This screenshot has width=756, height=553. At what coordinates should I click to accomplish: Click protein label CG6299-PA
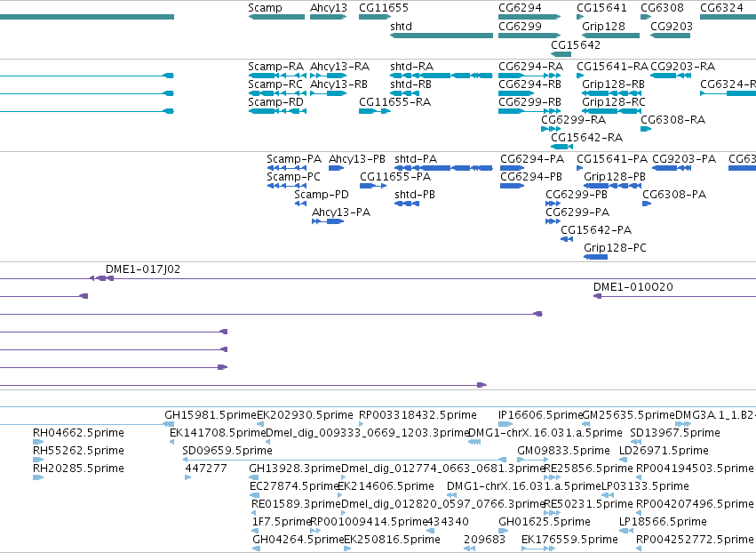coord(577,212)
